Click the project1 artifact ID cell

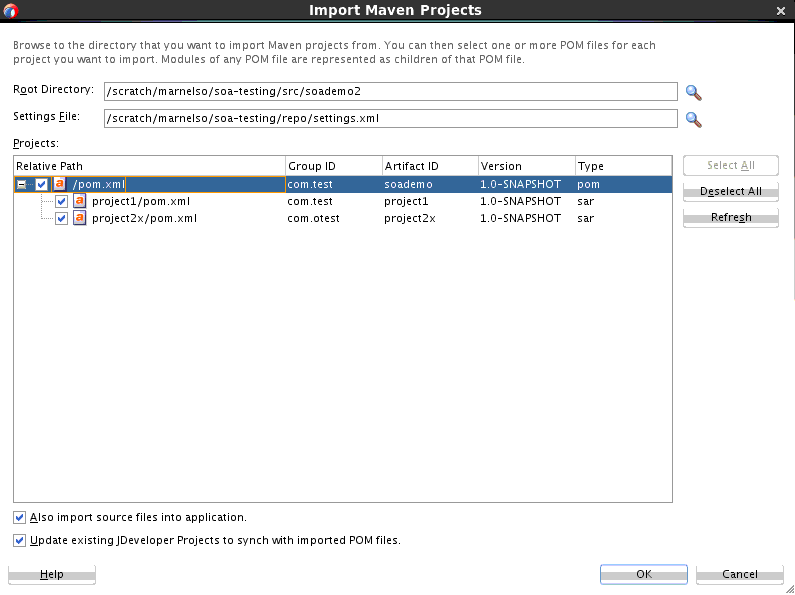[406, 201]
